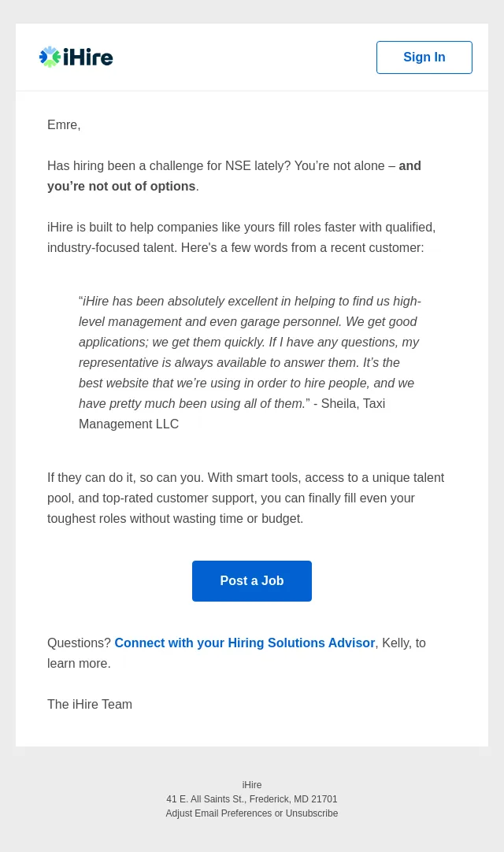Click 'Sheila, Taxi Management LLC' attribution
The image size is (504, 852).
point(232,413)
